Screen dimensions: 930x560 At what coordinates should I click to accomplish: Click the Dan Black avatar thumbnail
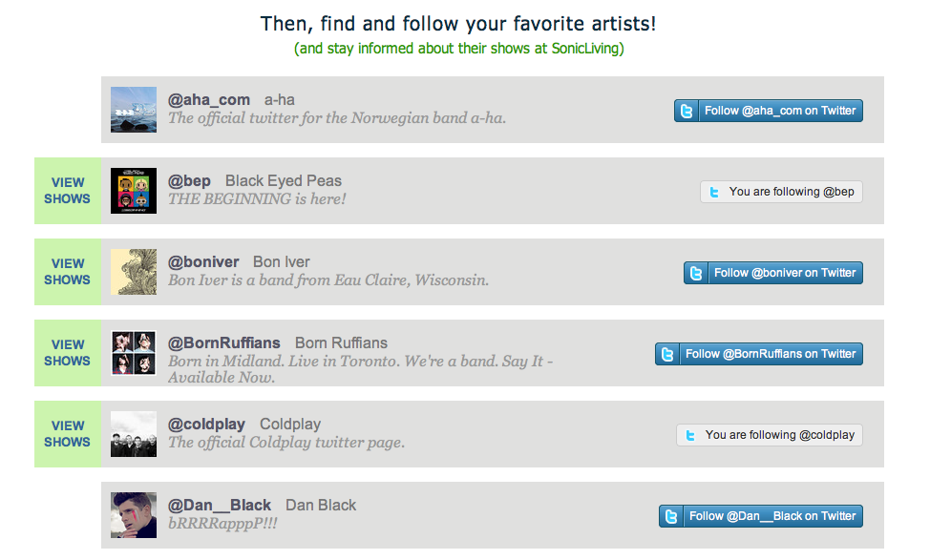(x=134, y=515)
